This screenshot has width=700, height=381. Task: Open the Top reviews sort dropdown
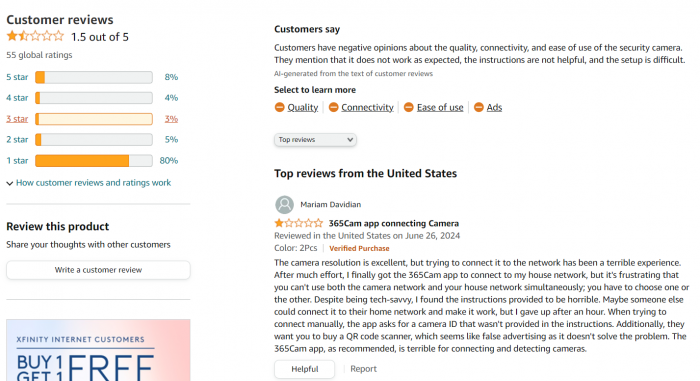[315, 140]
